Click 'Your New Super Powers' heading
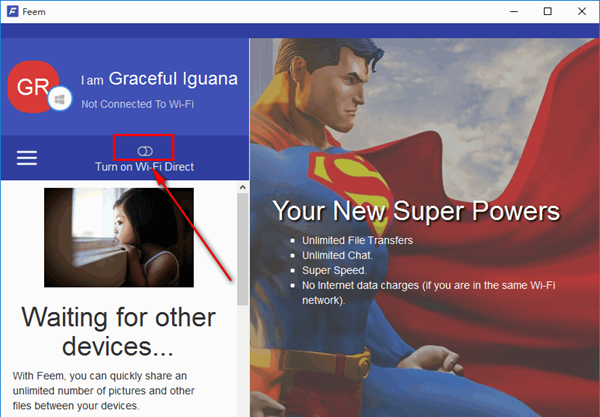Viewport: 600px width, 417px height. pos(416,211)
